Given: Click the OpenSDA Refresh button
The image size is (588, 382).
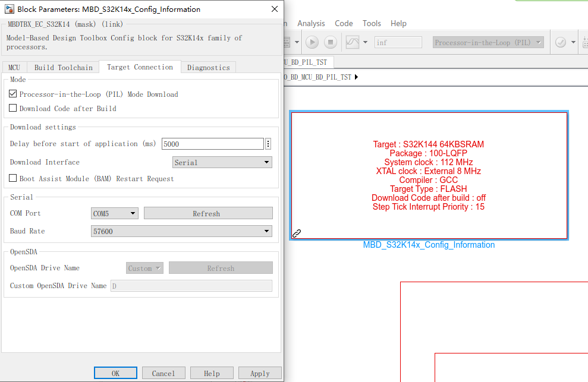Looking at the screenshot, I should point(221,268).
